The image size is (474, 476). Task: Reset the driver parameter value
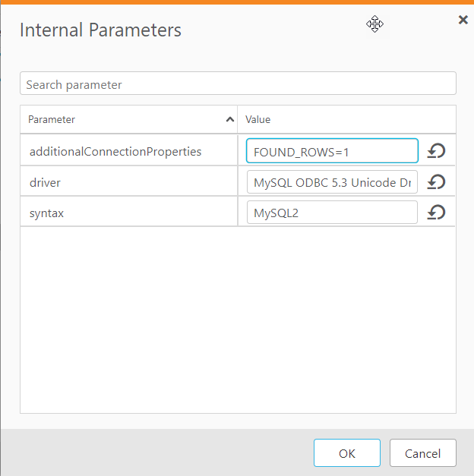tap(436, 181)
